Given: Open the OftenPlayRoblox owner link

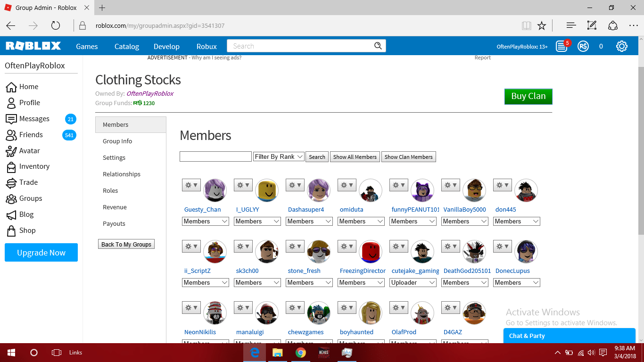Looking at the screenshot, I should 150,93.
